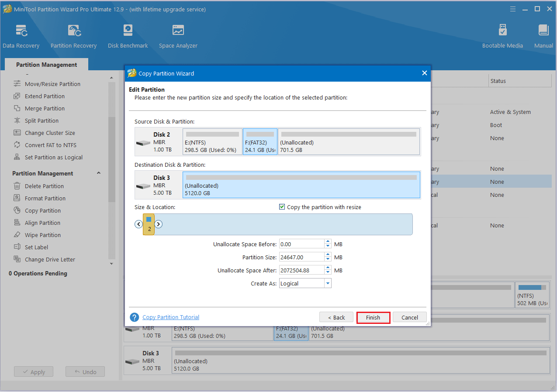Pick the Change Drive Letter option
The height and width of the screenshot is (392, 557).
pyautogui.click(x=49, y=259)
